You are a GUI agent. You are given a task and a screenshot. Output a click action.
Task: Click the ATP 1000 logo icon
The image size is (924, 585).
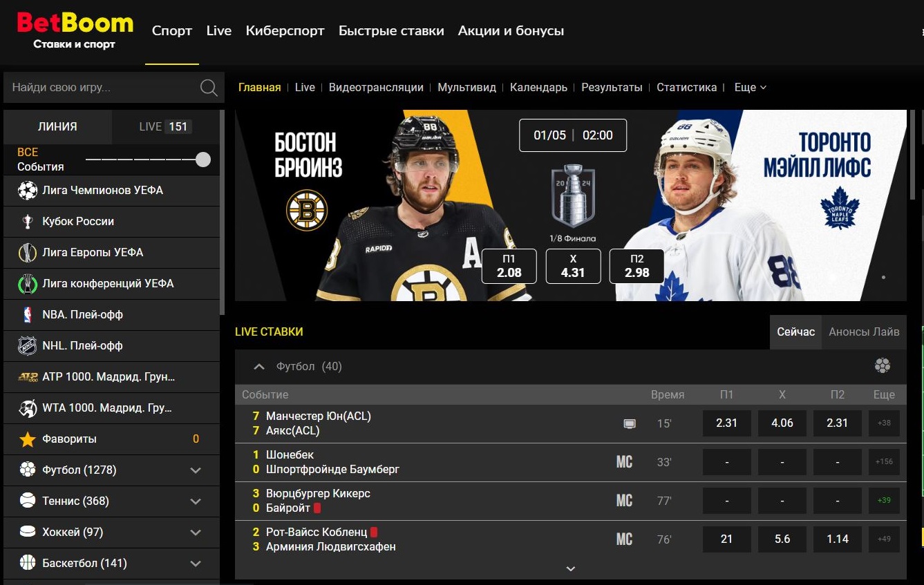click(x=28, y=376)
